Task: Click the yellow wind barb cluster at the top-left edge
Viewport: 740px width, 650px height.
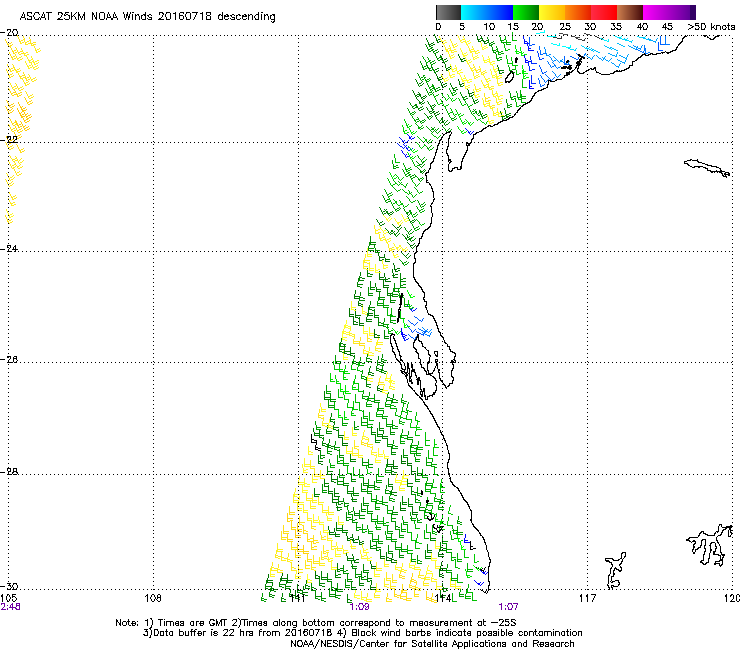Action: coord(21,127)
